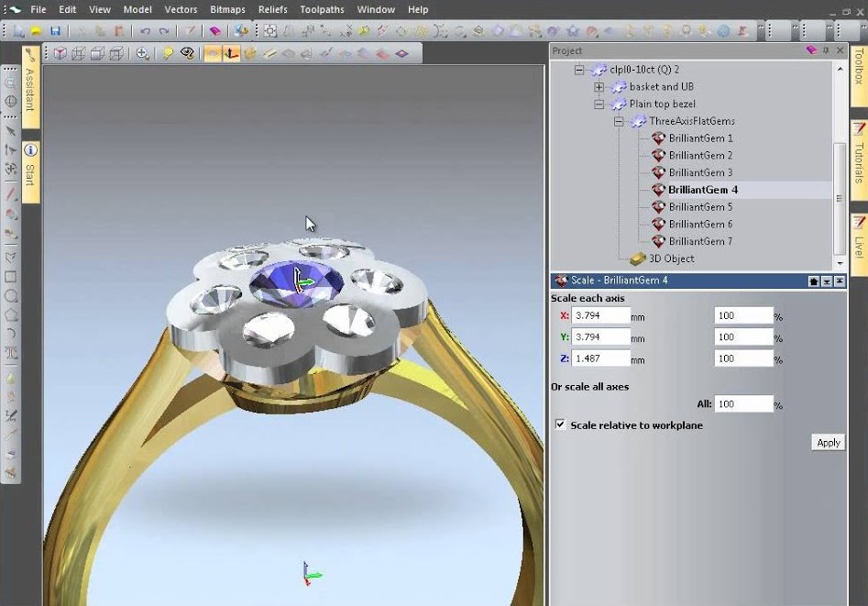Toggle the highlighted workplane button on the toolbar
This screenshot has height=606, width=868.
click(231, 52)
